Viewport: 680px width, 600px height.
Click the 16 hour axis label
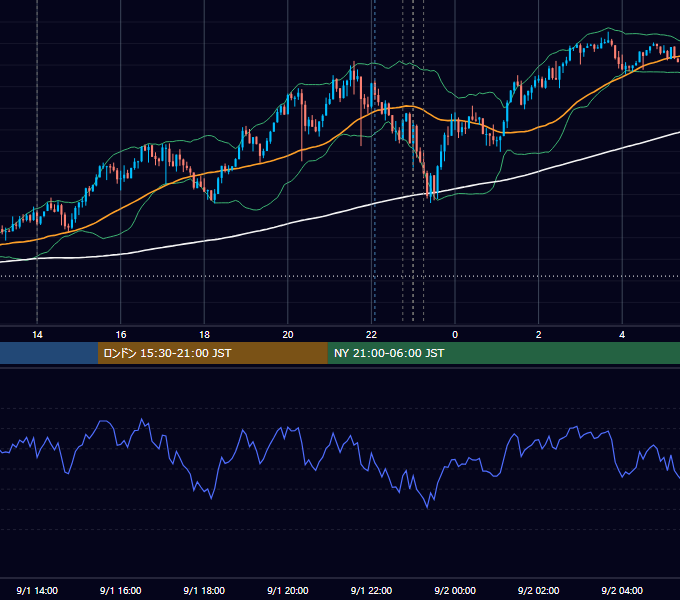[x=121, y=335]
